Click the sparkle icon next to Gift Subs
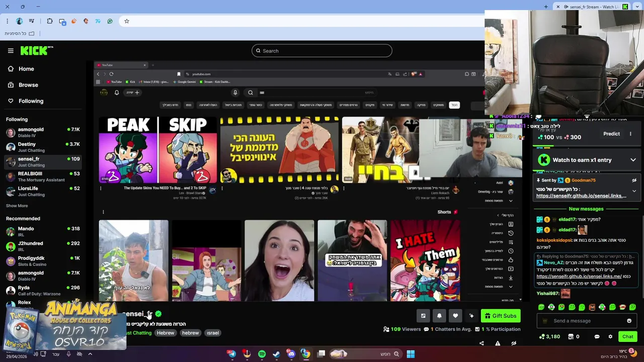Viewport: 644px width, 362px height. (x=471, y=316)
